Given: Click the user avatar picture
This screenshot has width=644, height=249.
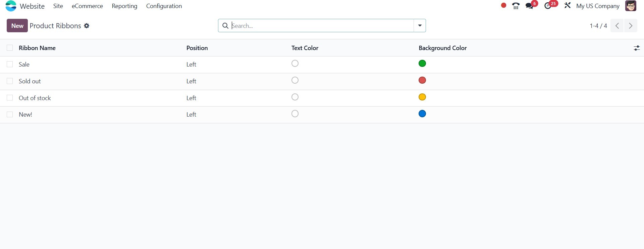Looking at the screenshot, I should point(631,6).
